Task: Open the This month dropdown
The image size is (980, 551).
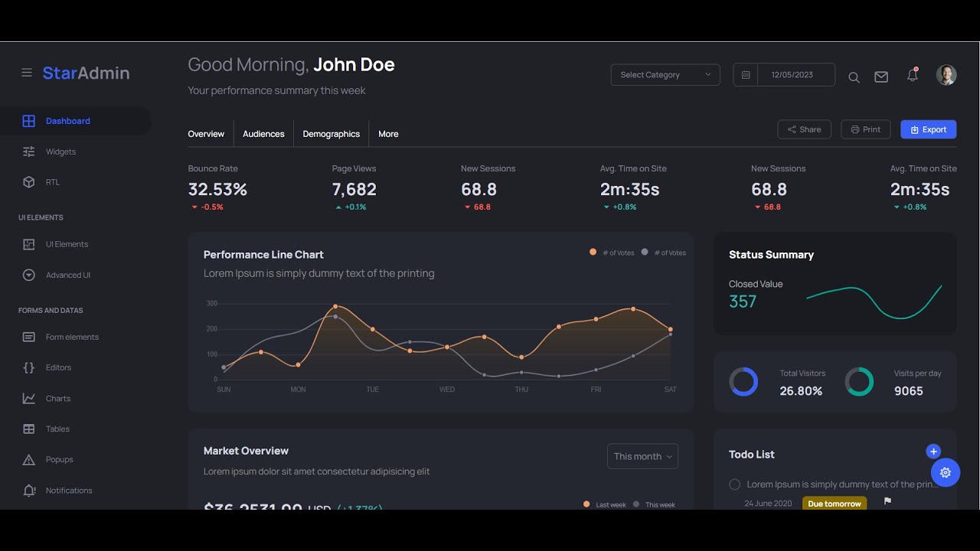Action: 642,456
